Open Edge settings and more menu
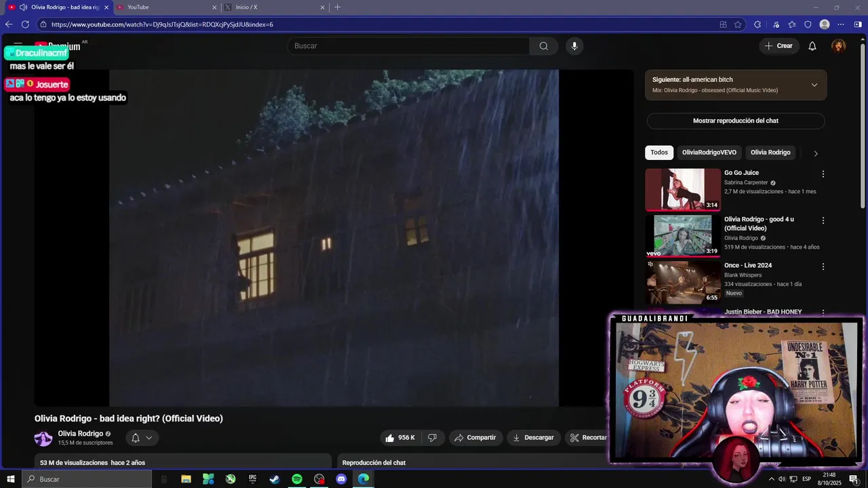Viewport: 868px width, 488px height. [841, 24]
